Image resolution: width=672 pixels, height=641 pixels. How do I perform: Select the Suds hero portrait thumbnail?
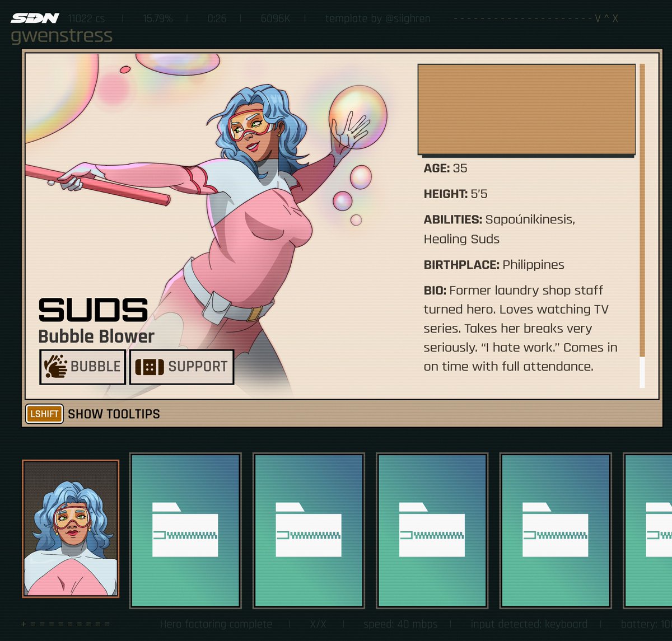point(71,528)
